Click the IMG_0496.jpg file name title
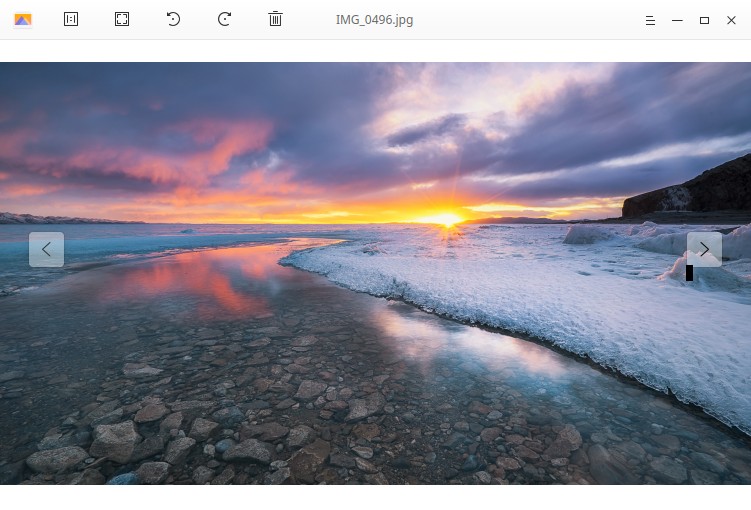This screenshot has height=510, width=751. click(x=374, y=20)
